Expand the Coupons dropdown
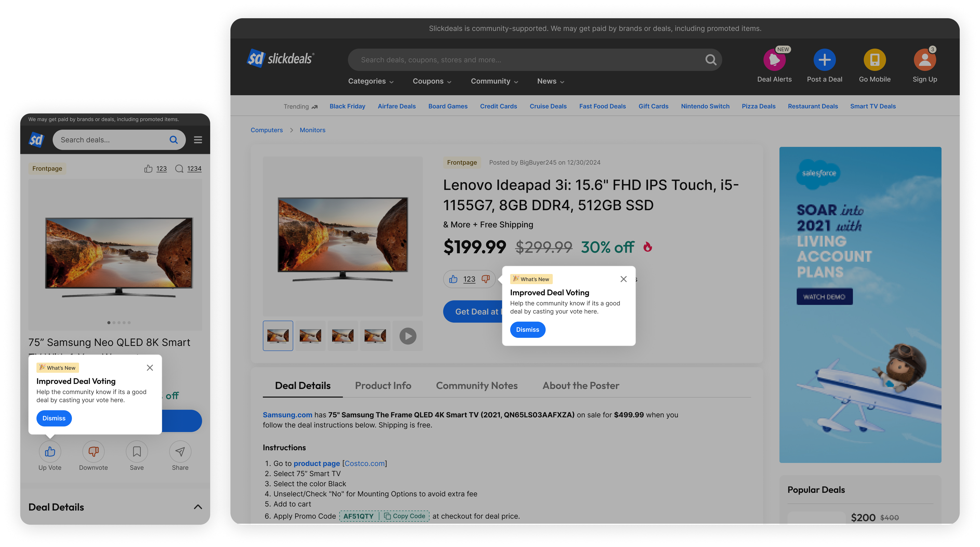 point(432,81)
